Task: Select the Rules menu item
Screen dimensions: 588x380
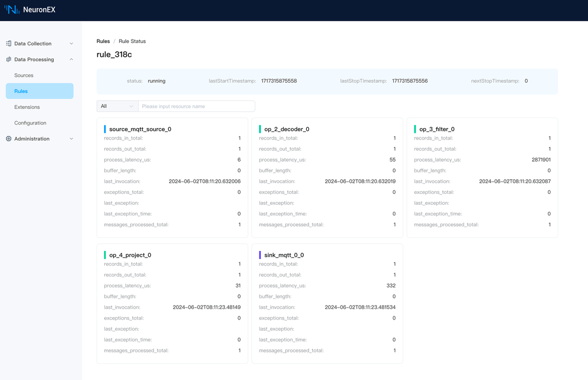Action: [x=21, y=91]
